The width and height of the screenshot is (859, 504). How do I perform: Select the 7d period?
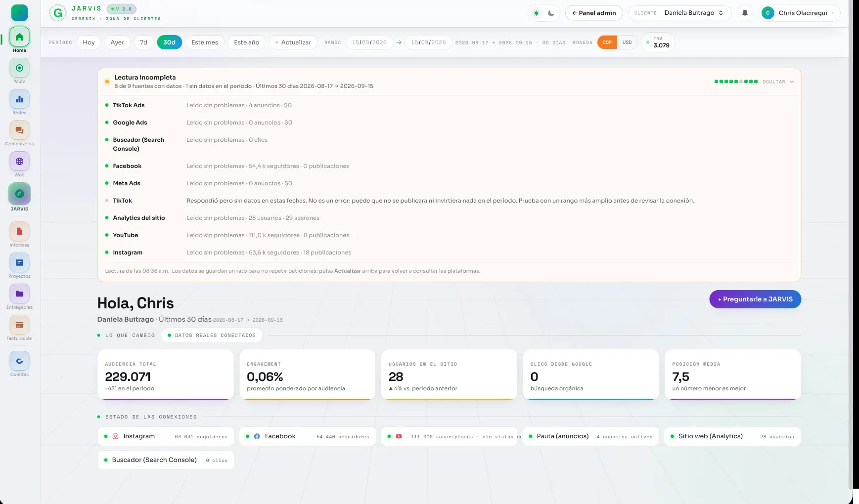pyautogui.click(x=143, y=42)
